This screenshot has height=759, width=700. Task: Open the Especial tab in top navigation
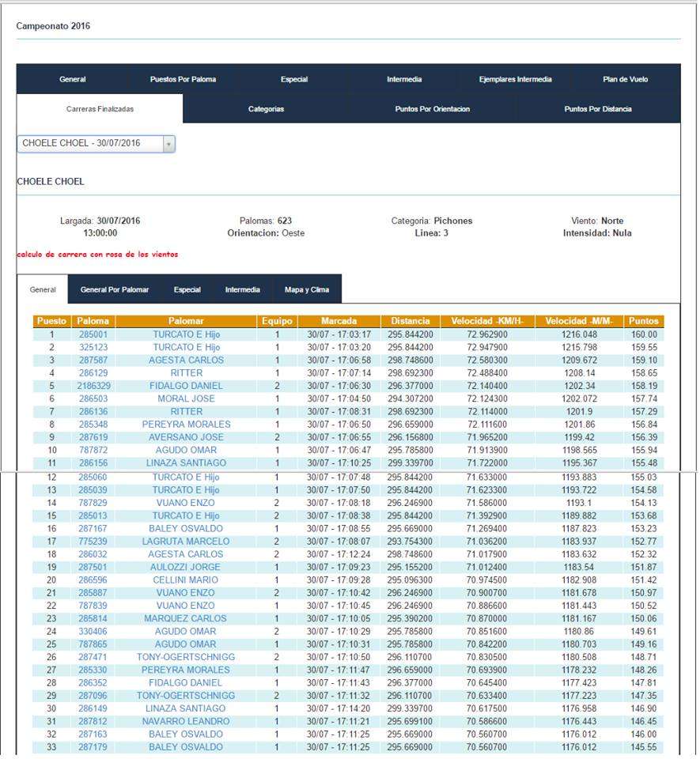pos(293,79)
